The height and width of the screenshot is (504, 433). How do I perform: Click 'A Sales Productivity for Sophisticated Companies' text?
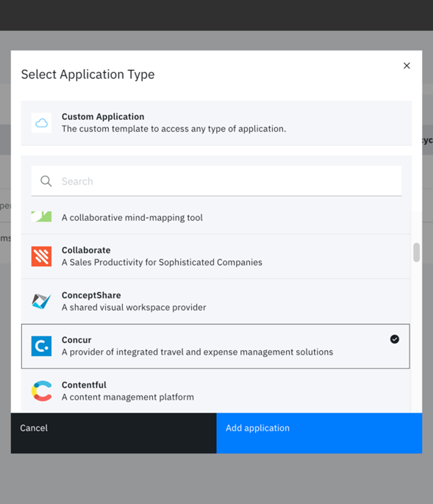click(162, 262)
